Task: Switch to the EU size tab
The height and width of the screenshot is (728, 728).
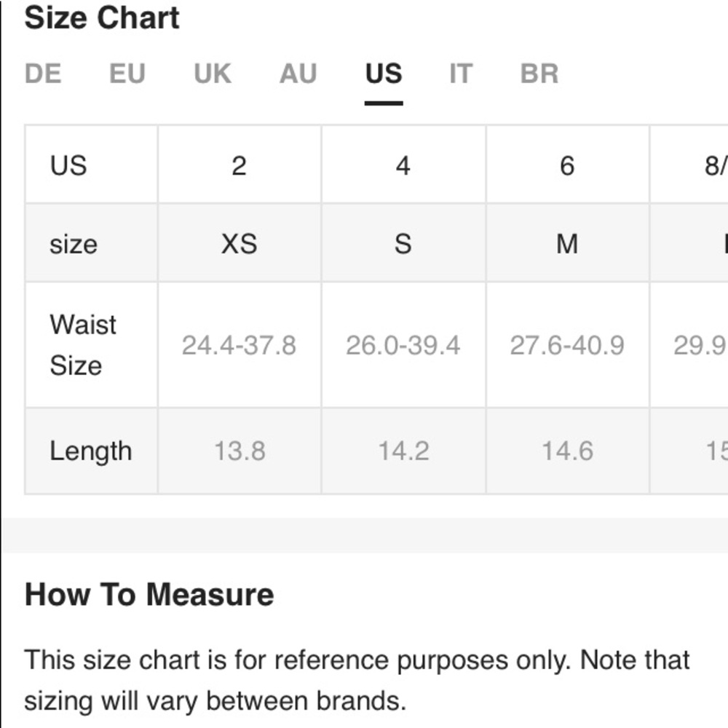Action: click(127, 74)
